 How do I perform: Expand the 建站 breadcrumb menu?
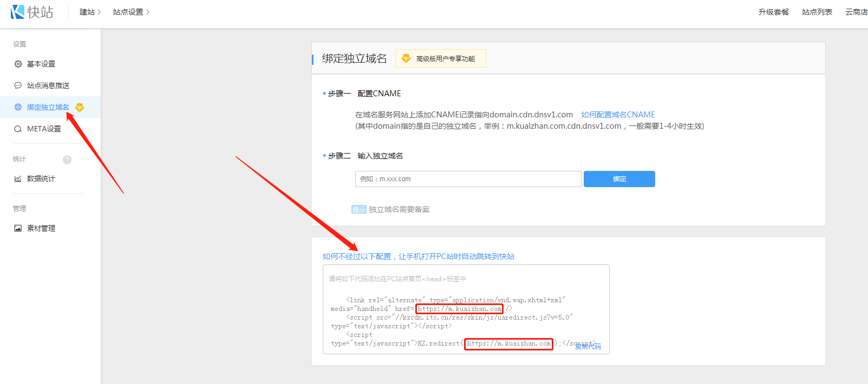90,12
